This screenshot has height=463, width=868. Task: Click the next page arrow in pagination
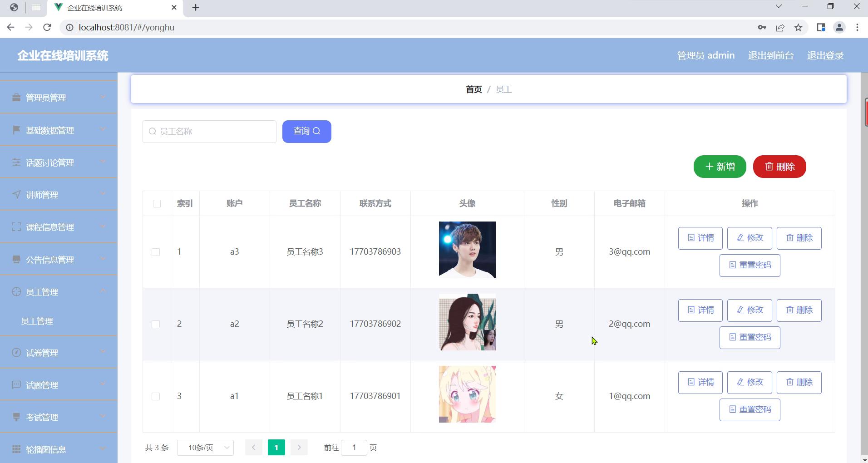pos(299,448)
